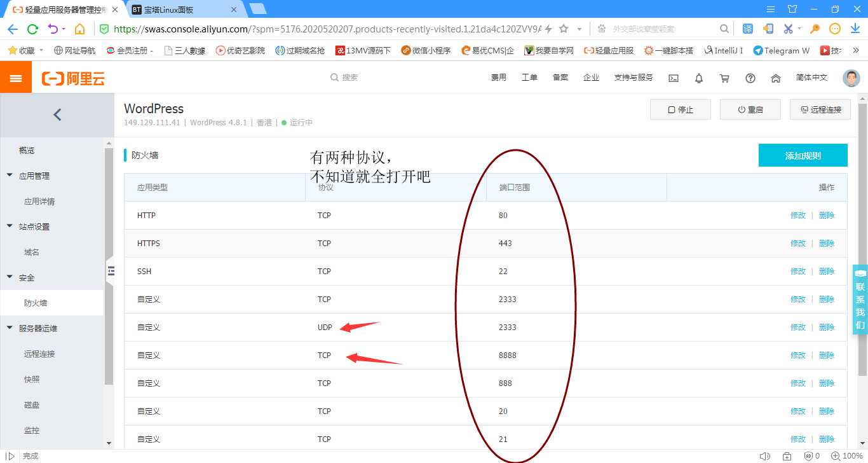Viewport: 868px width, 463px height.
Task: Open the 联系我们 contact side tab
Action: click(860, 299)
